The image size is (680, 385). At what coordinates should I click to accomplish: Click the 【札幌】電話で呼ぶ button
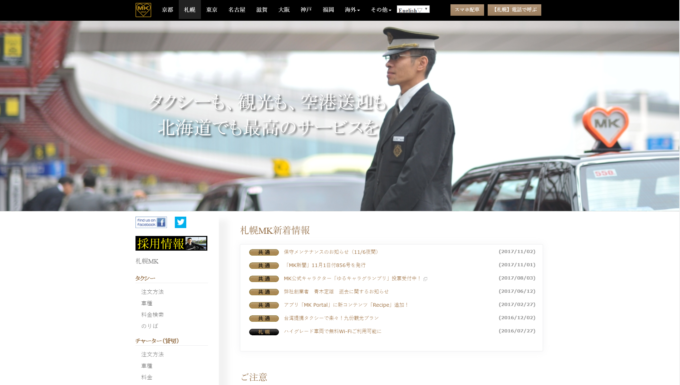[x=514, y=10]
